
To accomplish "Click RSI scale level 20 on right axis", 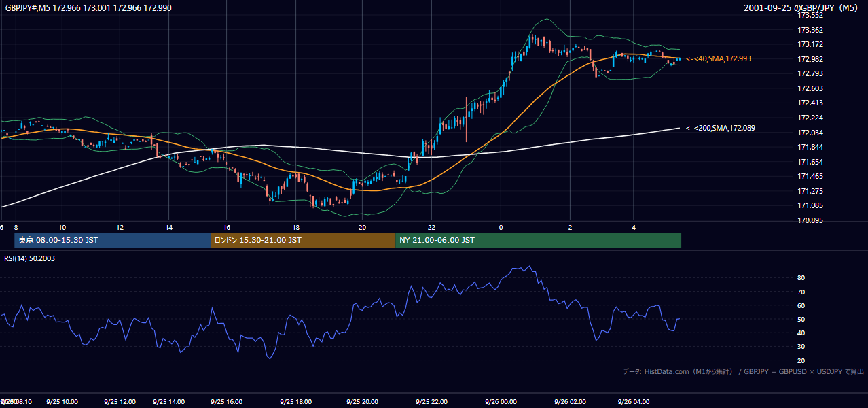I will [x=801, y=360].
